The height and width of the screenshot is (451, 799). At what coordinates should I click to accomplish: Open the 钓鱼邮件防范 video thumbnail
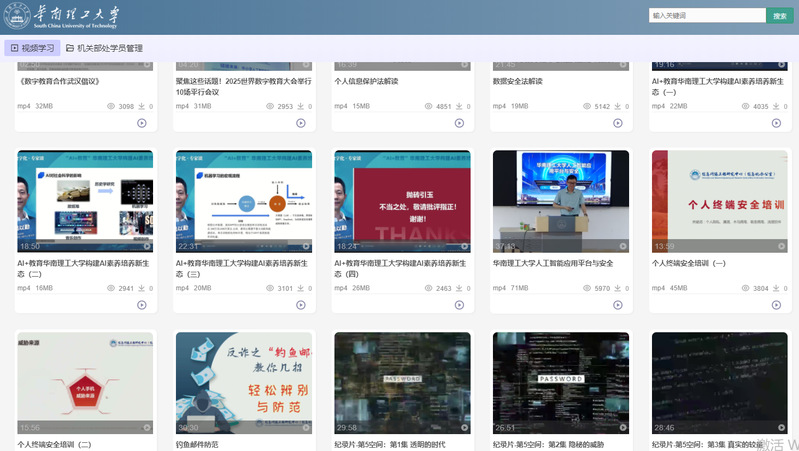pyautogui.click(x=243, y=383)
